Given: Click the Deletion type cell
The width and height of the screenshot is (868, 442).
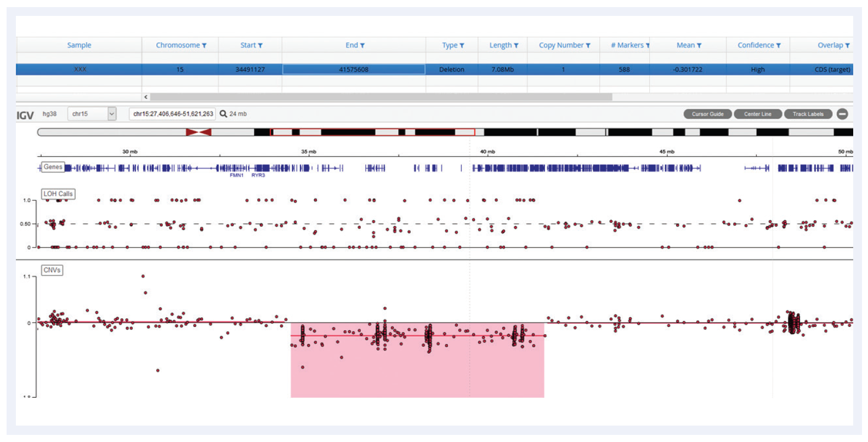Looking at the screenshot, I should pos(452,70).
